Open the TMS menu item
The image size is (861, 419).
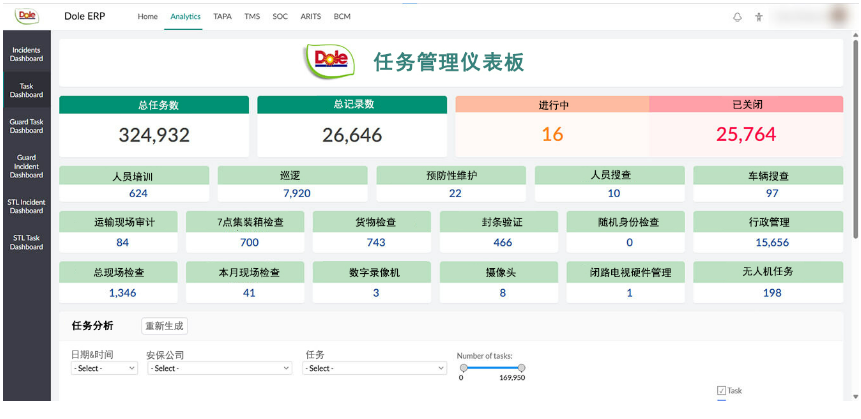(252, 16)
